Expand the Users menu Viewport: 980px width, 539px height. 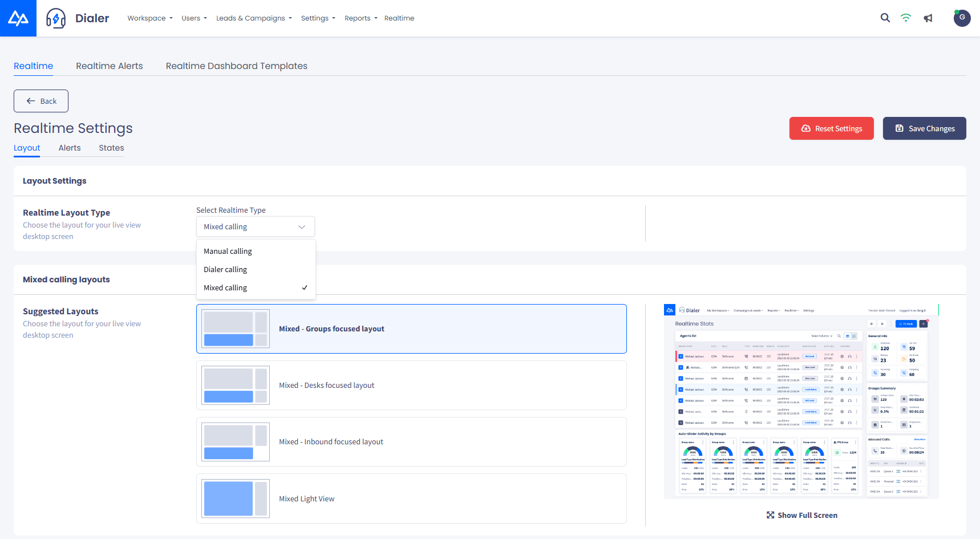point(194,18)
